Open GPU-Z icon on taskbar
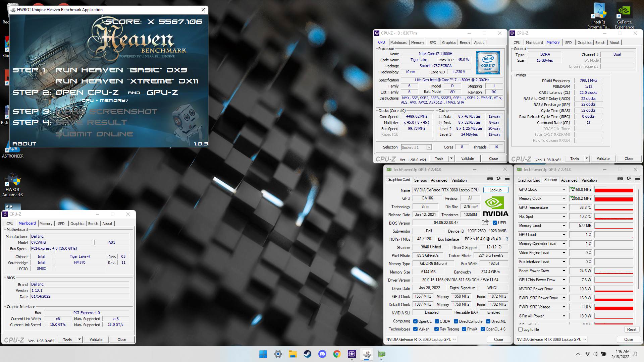The image size is (644, 362). 381,354
